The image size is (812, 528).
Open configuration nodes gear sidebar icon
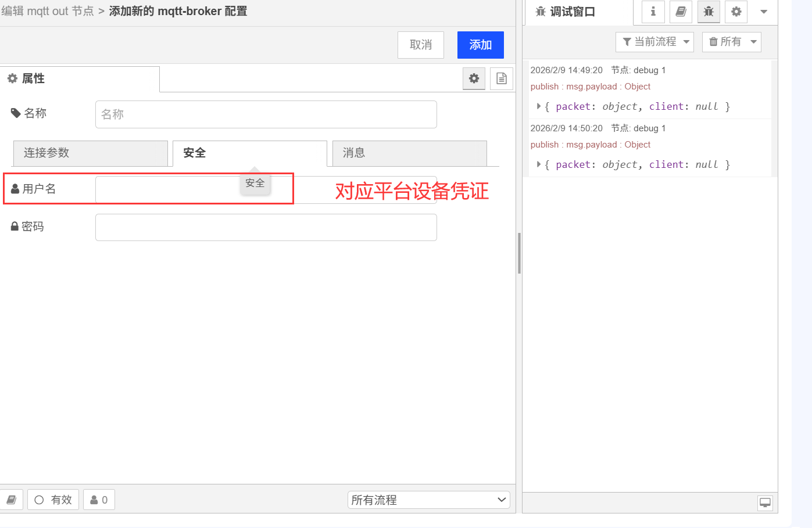[x=736, y=12]
